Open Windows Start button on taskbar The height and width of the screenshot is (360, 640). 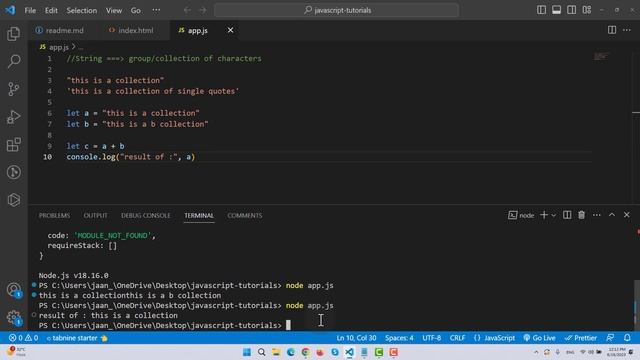(x=247, y=352)
